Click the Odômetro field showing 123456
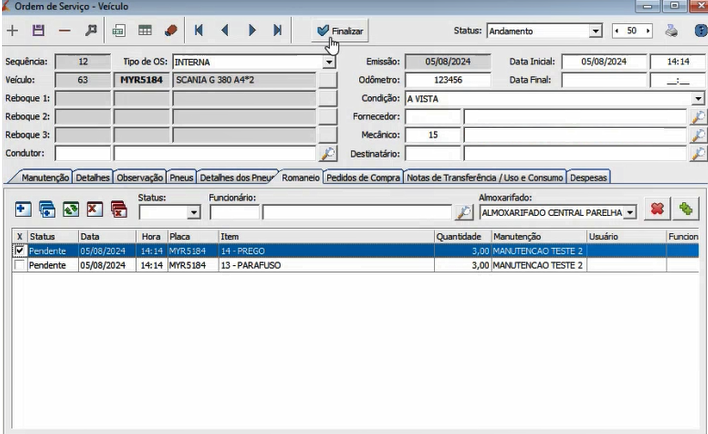 tap(448, 80)
